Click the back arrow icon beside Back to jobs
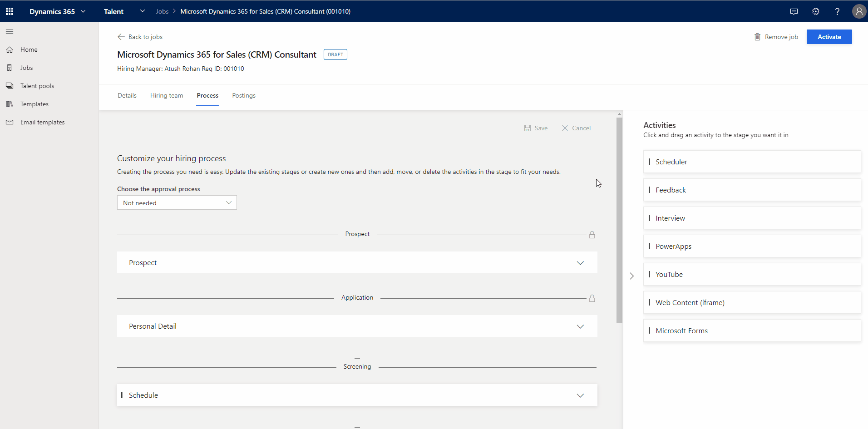The height and width of the screenshot is (429, 868). (121, 37)
